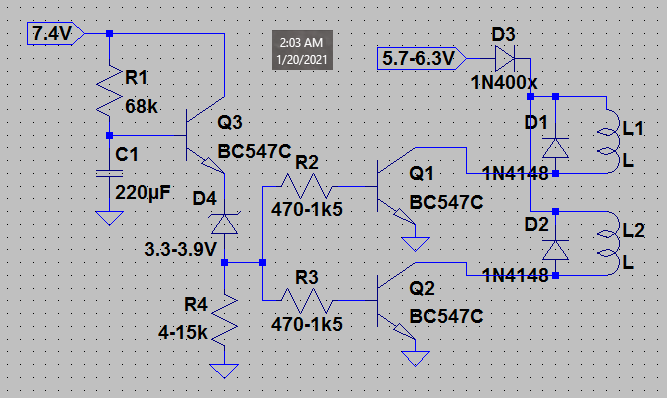Select the D2 flyback diode symbol
The image size is (667, 398).
pyautogui.click(x=555, y=250)
